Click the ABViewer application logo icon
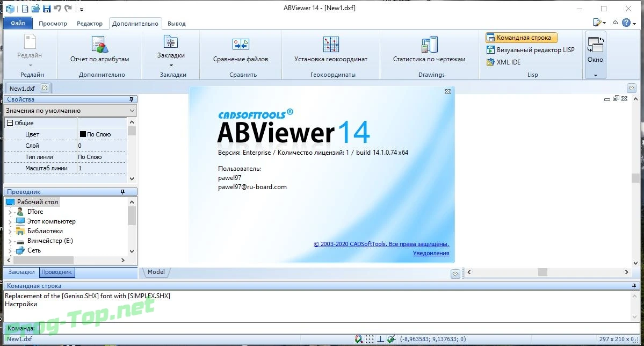 pyautogui.click(x=10, y=8)
